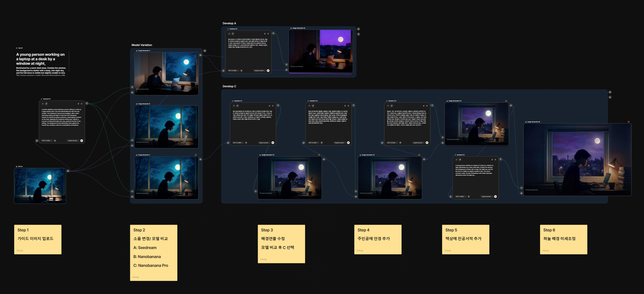
Task: Click the image port of the Model Variation group
Action: click(205, 51)
